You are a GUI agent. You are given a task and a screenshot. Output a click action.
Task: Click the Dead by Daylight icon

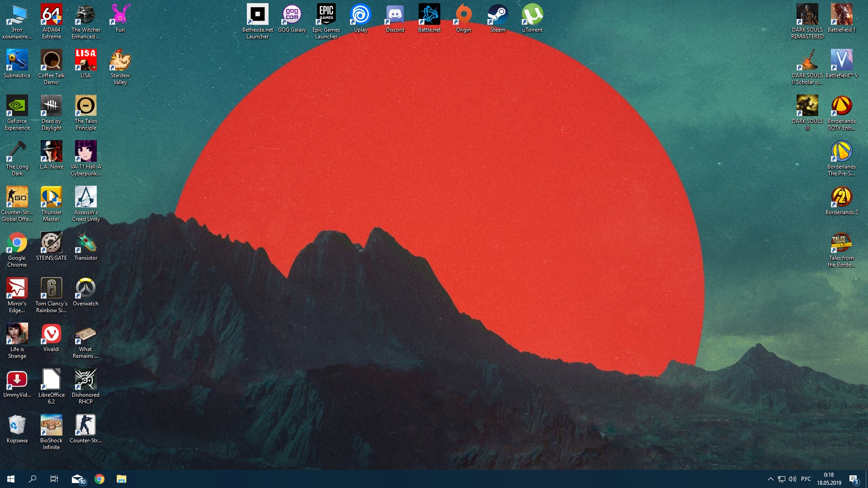[x=51, y=113]
